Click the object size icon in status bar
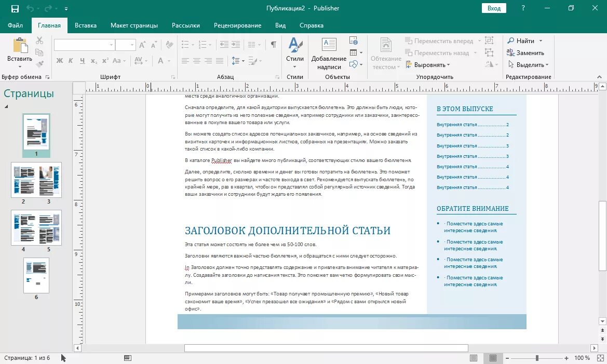This screenshot has height=364, width=607. (x=128, y=358)
